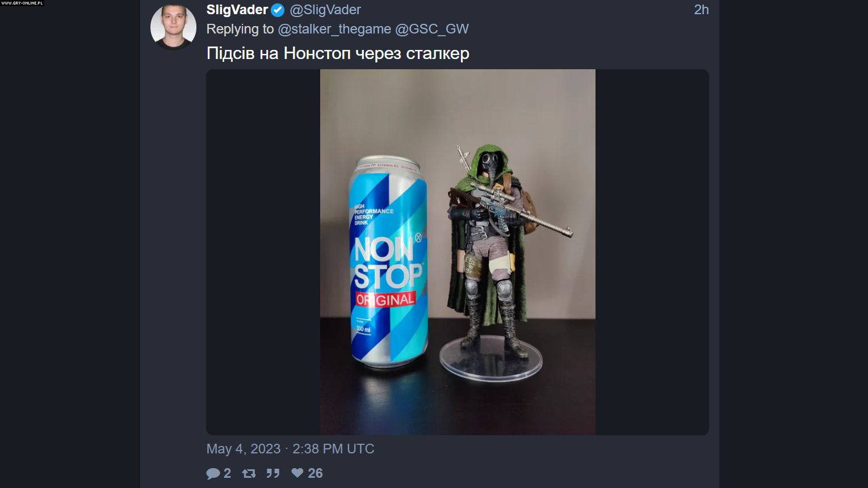Viewport: 868px width, 488px height.
Task: Click the like count 26
Action: click(315, 473)
